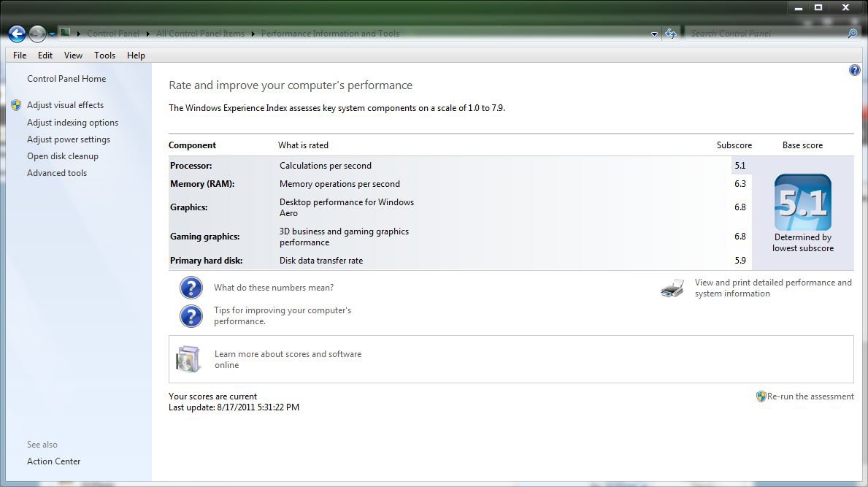Screen dimensions: 868x487
Task: Select the Primary hard disk subscore 5.9
Action: tap(740, 260)
